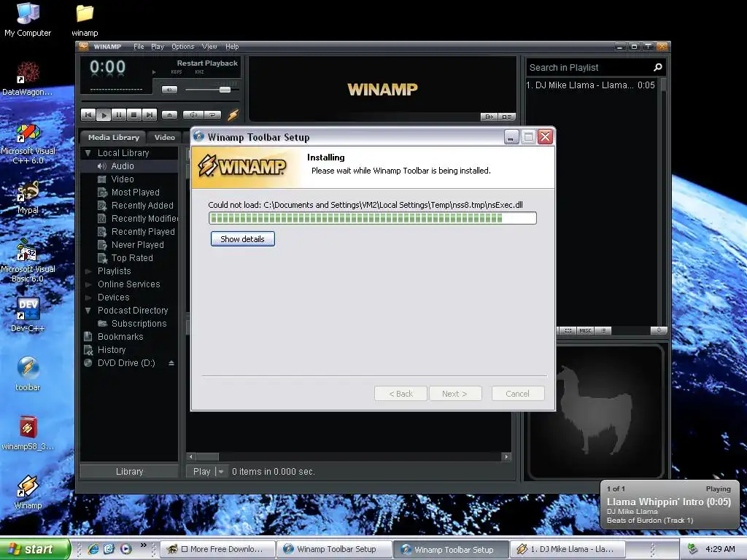The height and width of the screenshot is (560, 747).
Task: Switch to the Video tab
Action: coord(164,137)
